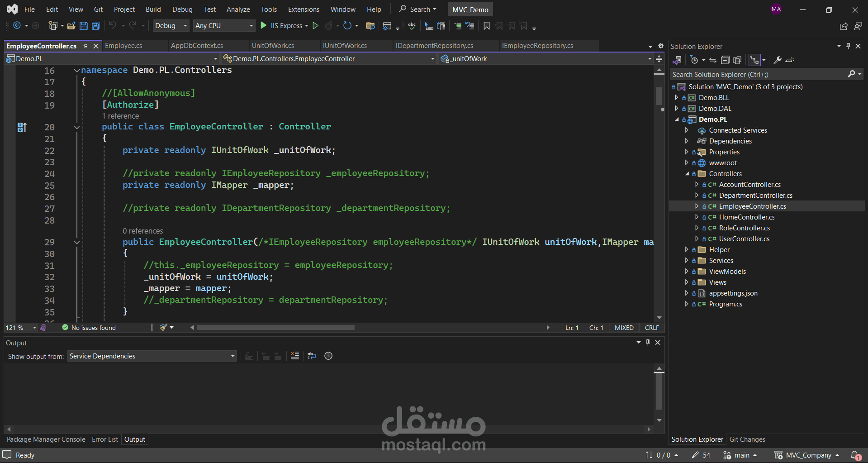This screenshot has width=868, height=463.
Task: Toggle Word Wrap in Output panel
Action: coord(312,356)
